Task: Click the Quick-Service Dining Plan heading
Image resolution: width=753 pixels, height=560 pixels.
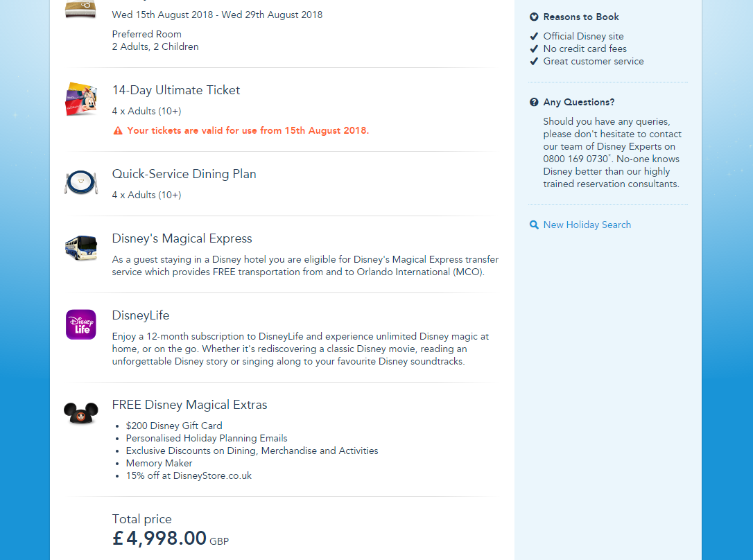Action: [x=184, y=174]
